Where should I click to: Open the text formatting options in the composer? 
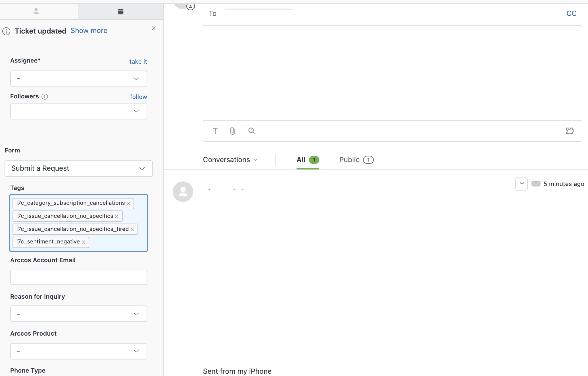[215, 131]
